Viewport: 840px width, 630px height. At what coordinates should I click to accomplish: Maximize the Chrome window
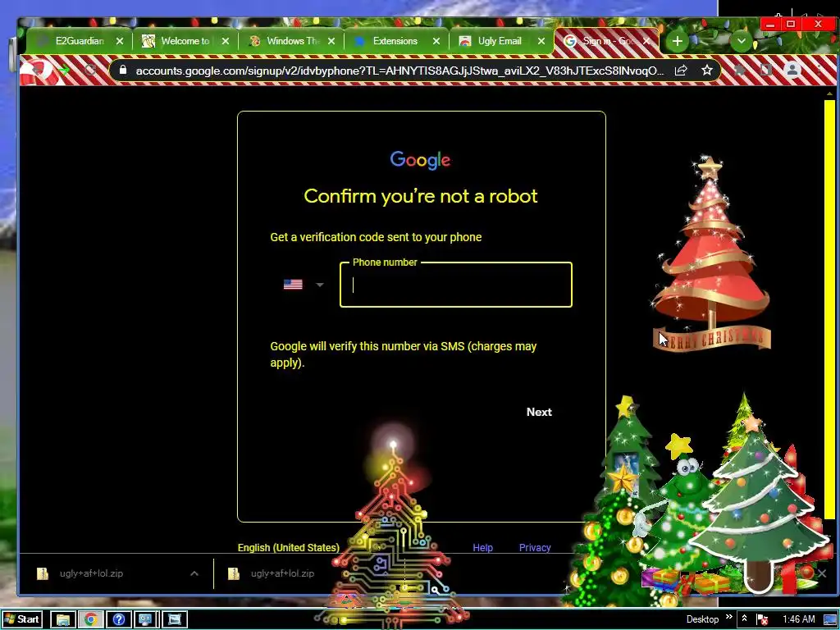point(791,24)
